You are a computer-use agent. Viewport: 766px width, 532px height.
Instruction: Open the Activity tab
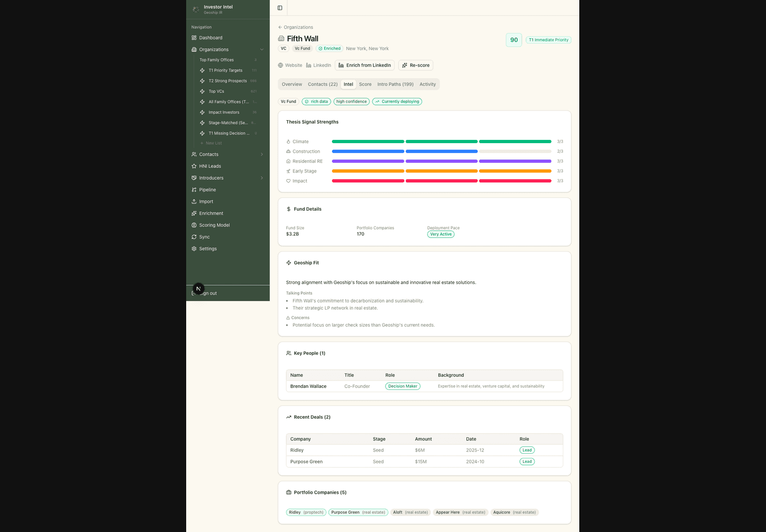pyautogui.click(x=428, y=84)
